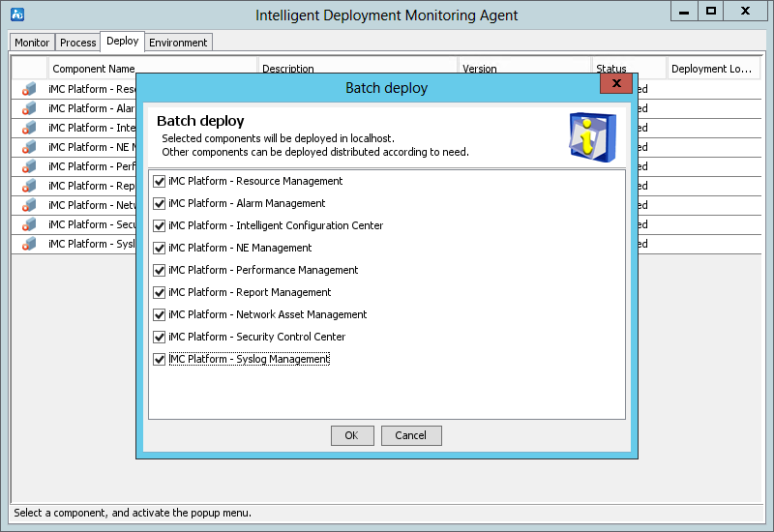Click component icon for iMC Platform - Sysl row
774x532 pixels.
(29, 244)
